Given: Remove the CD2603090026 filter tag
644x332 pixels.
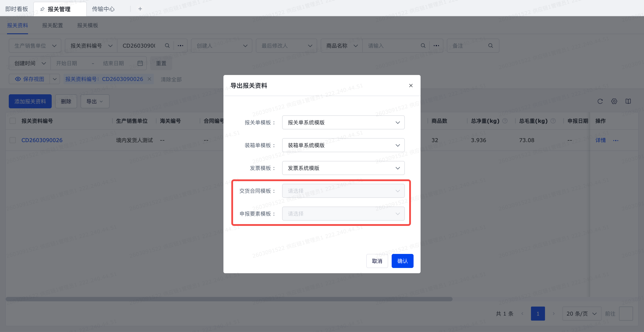Looking at the screenshot, I should coord(149,79).
